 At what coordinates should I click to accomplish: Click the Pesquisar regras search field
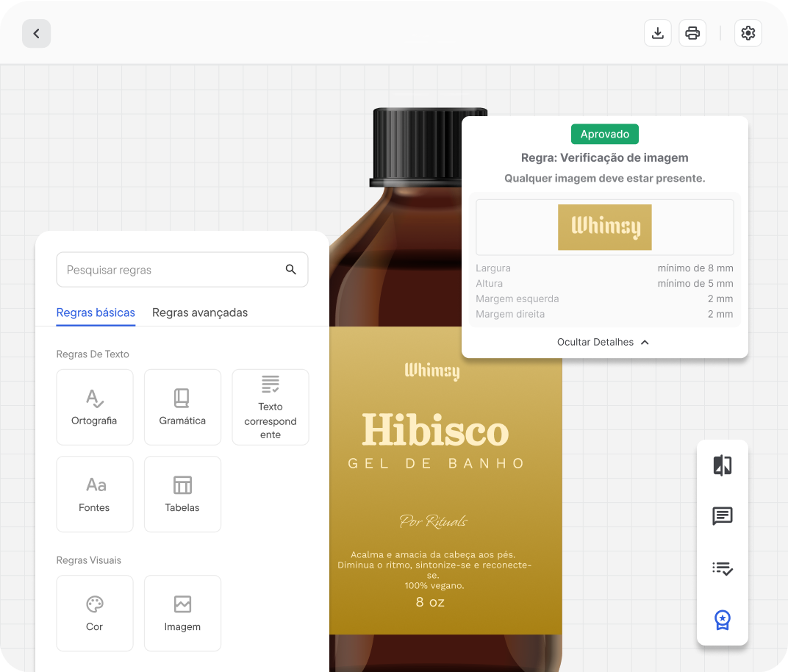click(x=169, y=270)
